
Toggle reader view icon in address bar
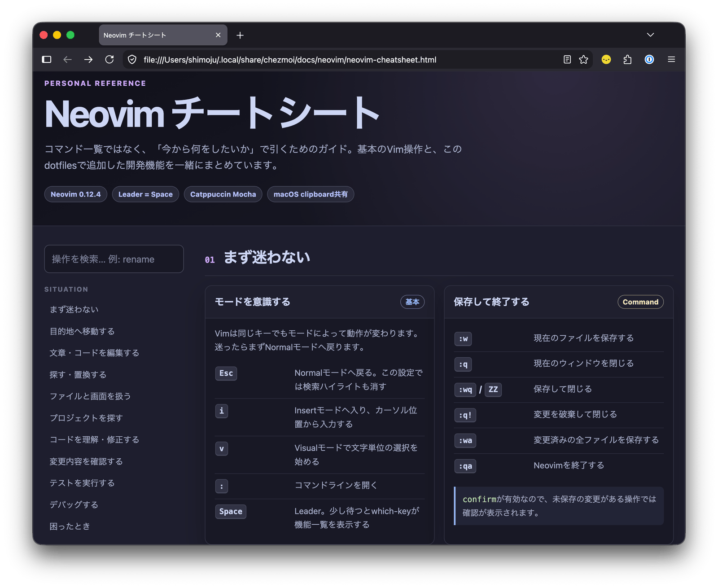click(567, 60)
